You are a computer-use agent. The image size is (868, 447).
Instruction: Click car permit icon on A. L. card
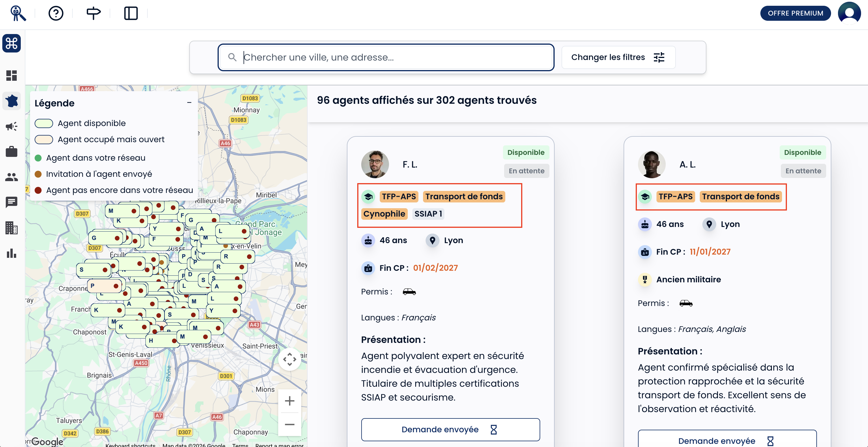click(x=686, y=303)
